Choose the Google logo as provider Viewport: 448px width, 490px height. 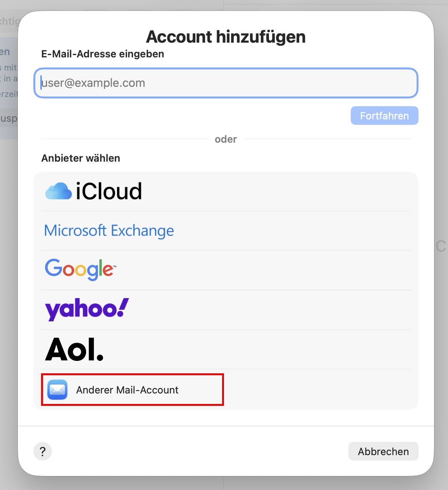[x=79, y=269]
